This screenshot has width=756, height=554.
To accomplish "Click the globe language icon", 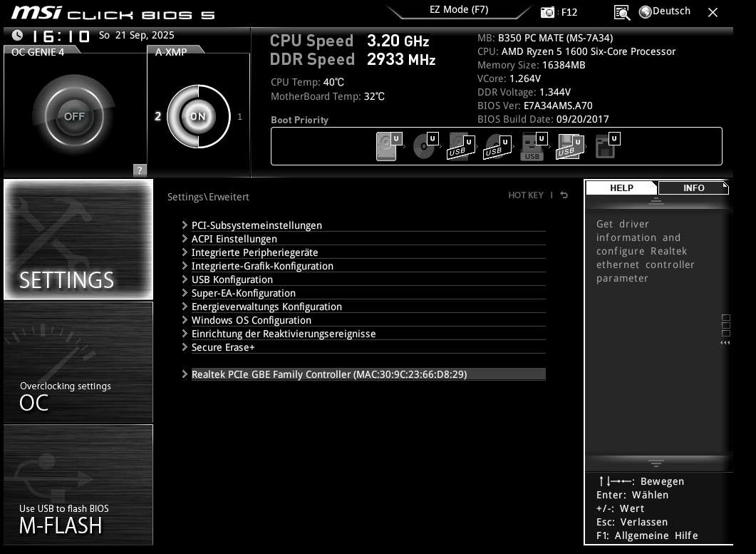I will point(645,11).
